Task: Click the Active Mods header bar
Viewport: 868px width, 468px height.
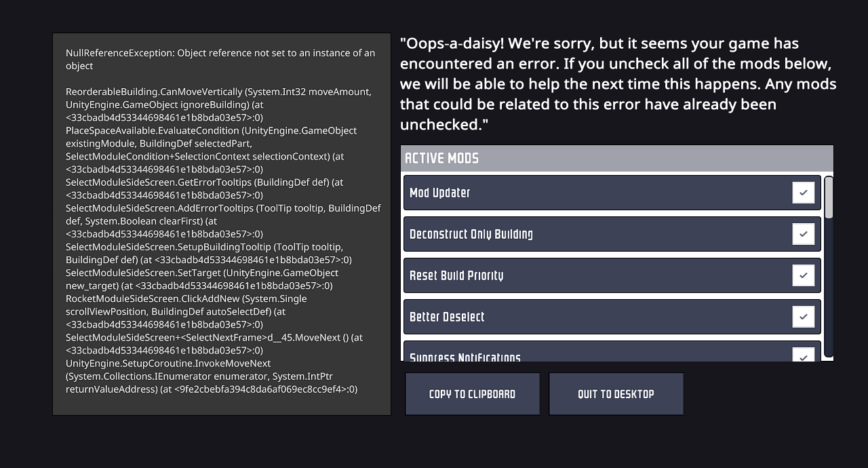Action: [x=616, y=158]
